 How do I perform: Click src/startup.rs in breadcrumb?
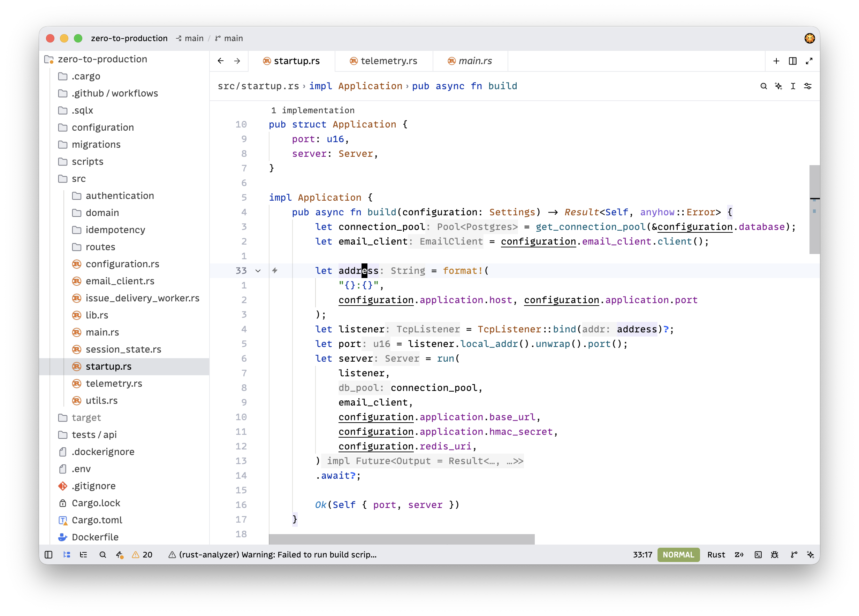[x=258, y=86]
